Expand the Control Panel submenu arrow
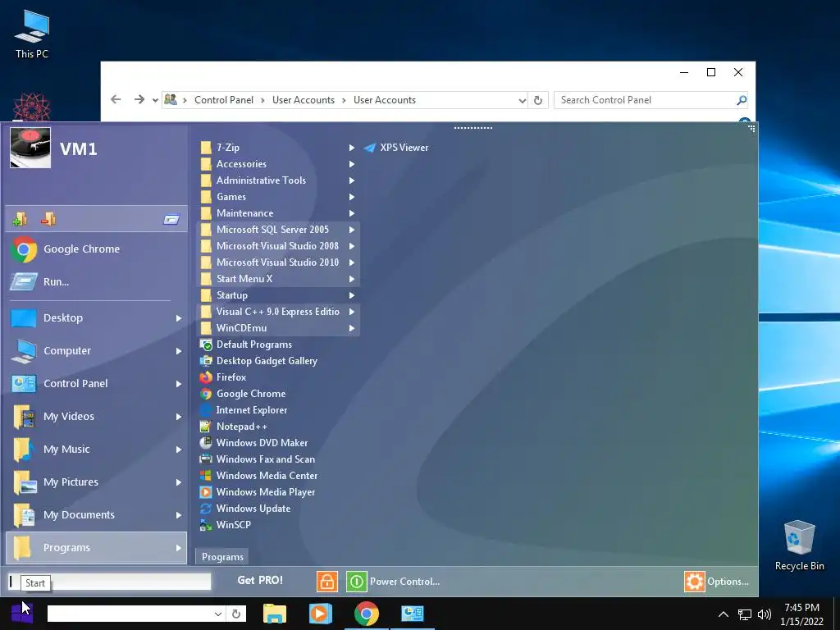This screenshot has height=630, width=840. pos(179,384)
